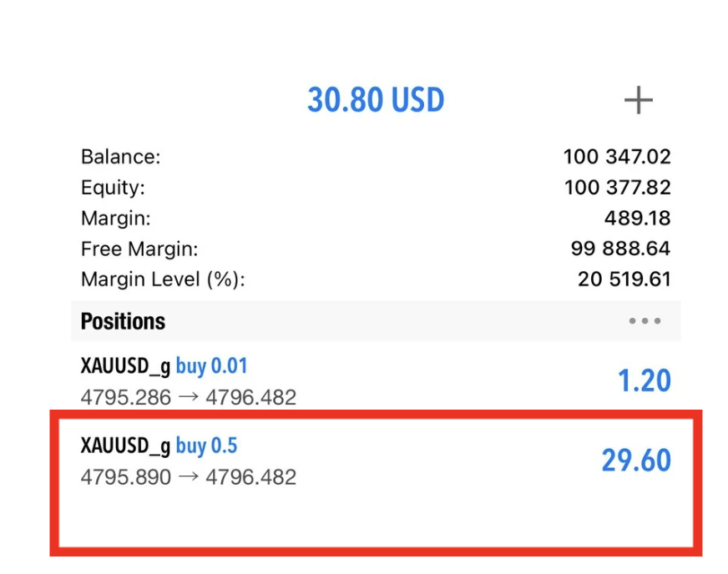Click the balance value 100 347.02
The image size is (728, 574).
[x=617, y=156]
